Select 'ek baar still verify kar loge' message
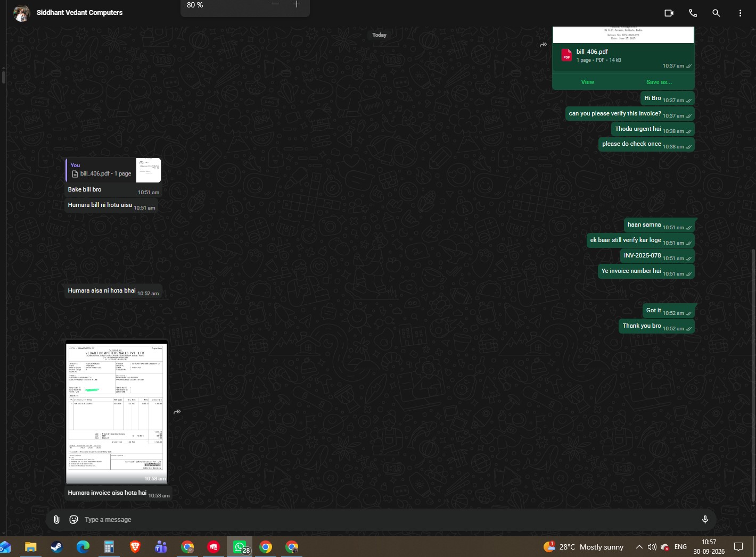 [640, 241]
